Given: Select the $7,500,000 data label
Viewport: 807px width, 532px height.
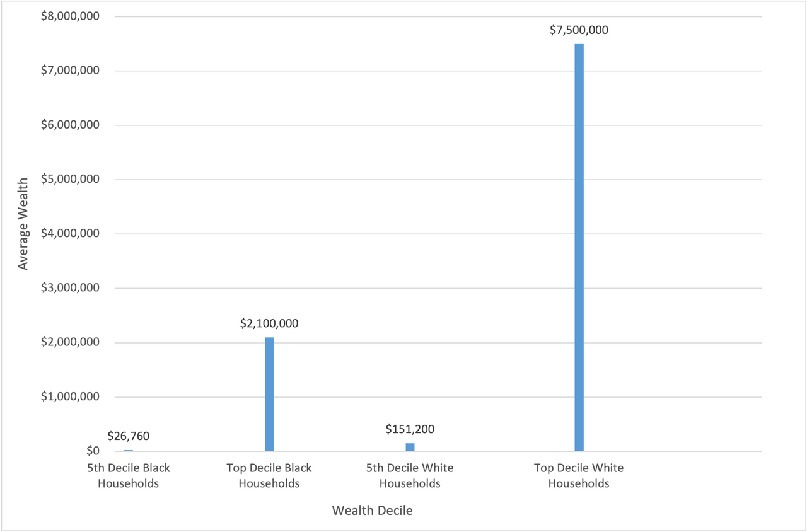Looking at the screenshot, I should pyautogui.click(x=579, y=30).
